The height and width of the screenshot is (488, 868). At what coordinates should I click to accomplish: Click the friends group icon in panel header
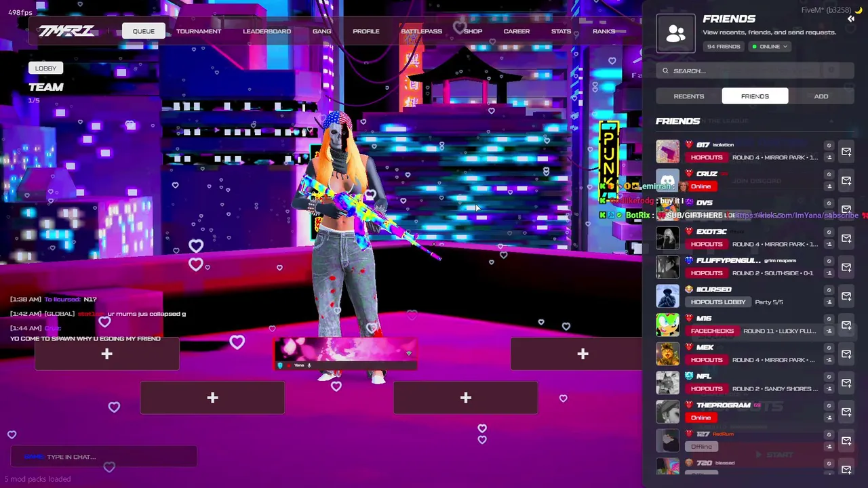click(675, 33)
